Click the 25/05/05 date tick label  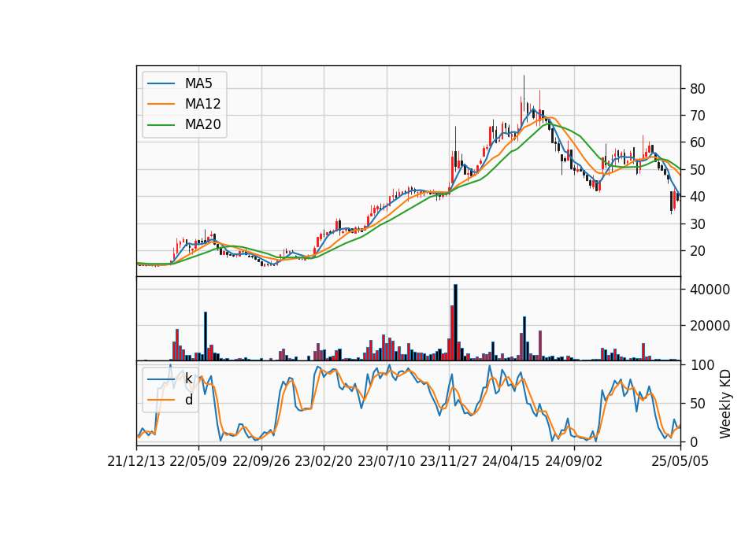pyautogui.click(x=680, y=461)
